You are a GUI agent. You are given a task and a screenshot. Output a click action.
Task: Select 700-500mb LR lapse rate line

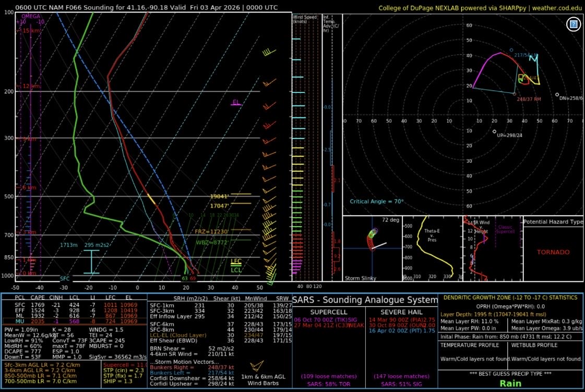click(x=41, y=381)
